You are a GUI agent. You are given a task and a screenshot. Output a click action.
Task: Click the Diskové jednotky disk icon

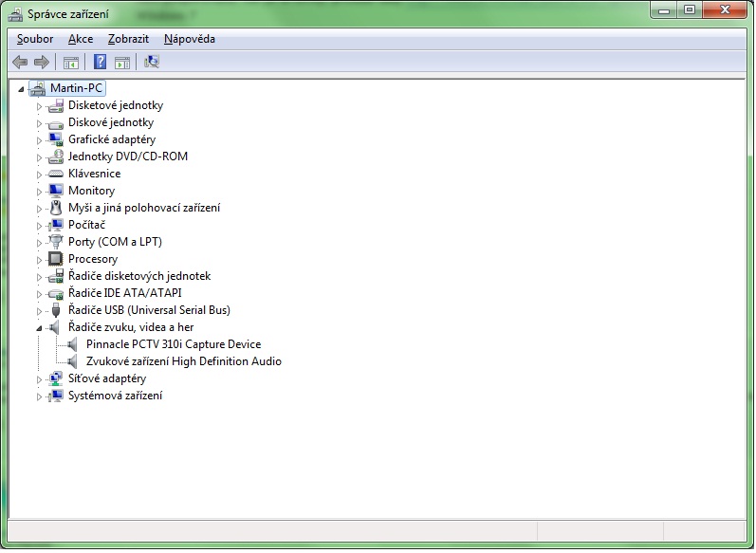56,124
